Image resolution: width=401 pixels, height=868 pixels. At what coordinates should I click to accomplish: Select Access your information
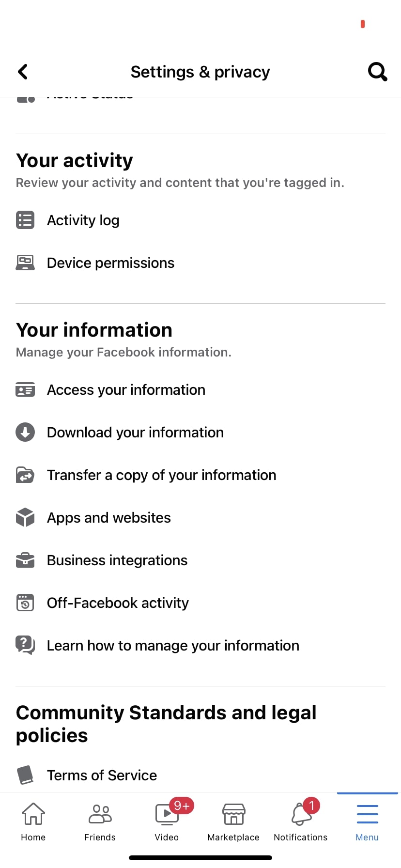pyautogui.click(x=125, y=389)
